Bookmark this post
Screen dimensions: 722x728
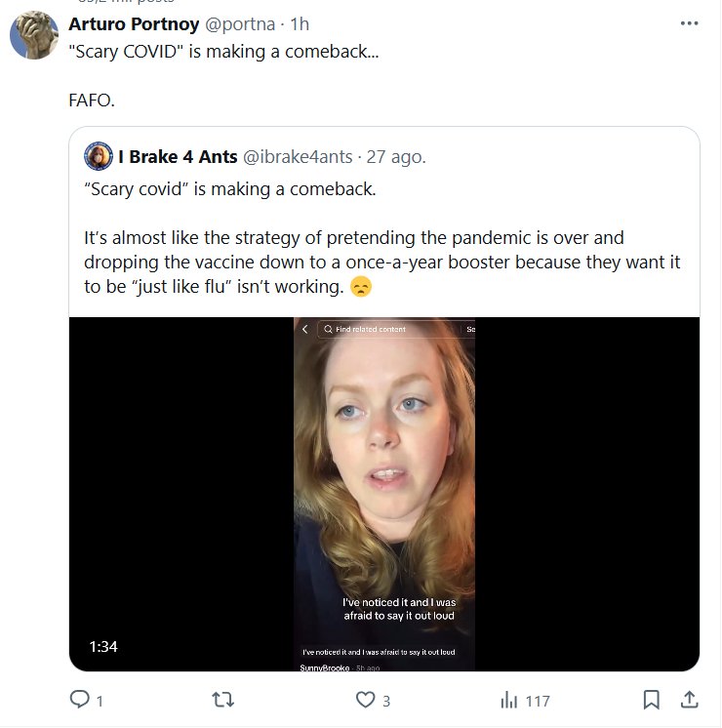click(x=652, y=700)
